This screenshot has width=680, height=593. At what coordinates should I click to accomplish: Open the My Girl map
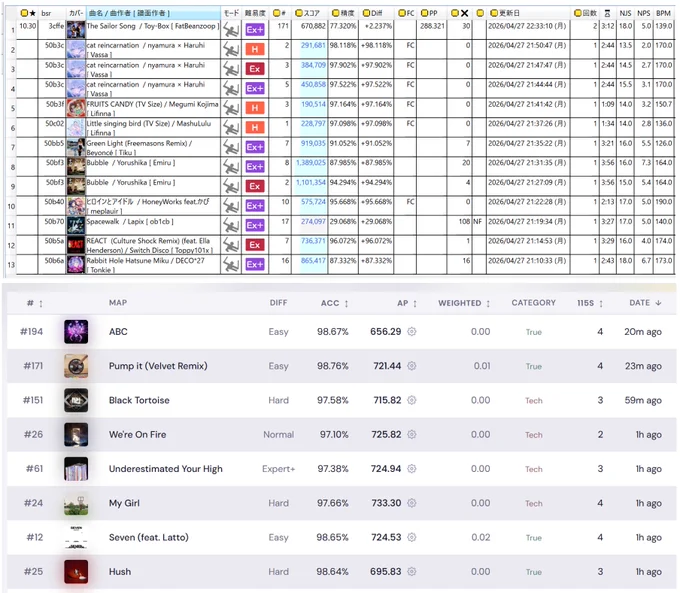click(124, 503)
